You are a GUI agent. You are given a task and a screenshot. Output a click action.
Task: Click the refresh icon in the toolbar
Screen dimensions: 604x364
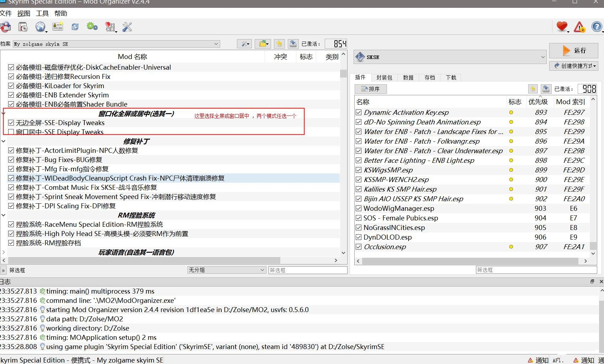[x=75, y=27]
